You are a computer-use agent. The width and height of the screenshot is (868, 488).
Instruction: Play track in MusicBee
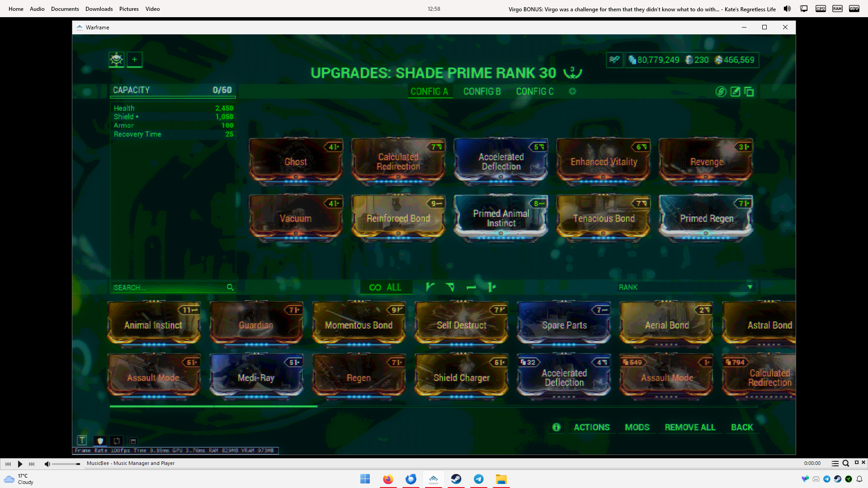20,464
